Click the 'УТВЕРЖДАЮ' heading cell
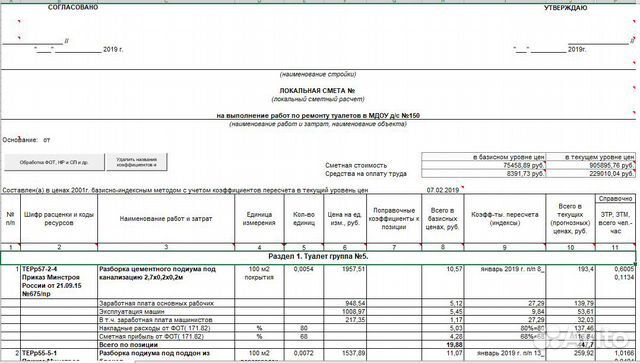The image size is (640, 363). coord(565,8)
